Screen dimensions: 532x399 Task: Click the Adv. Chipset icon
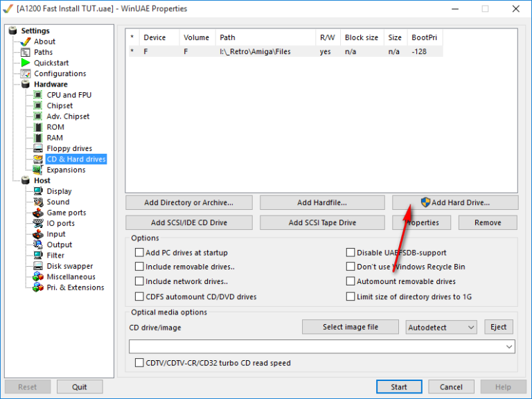38,116
